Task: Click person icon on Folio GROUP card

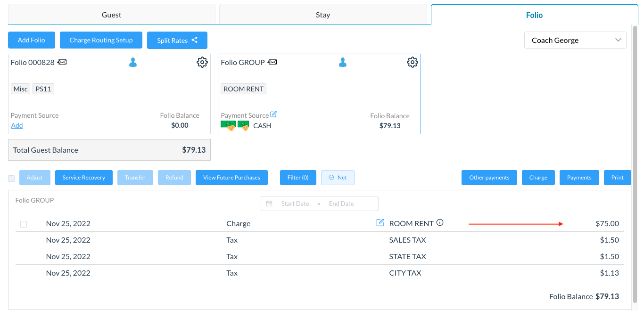Action: point(343,62)
